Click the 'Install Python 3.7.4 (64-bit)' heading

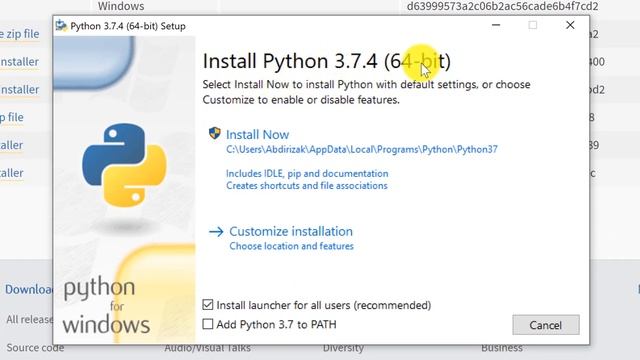tap(327, 61)
